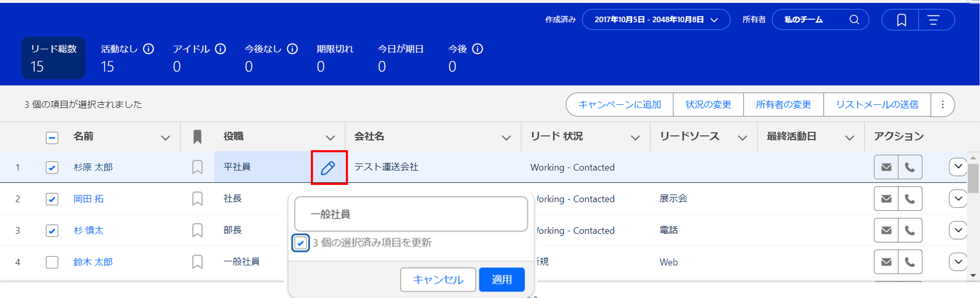The height and width of the screenshot is (298, 980).
Task: Click the three-dot more actions button
Action: coord(942,104)
